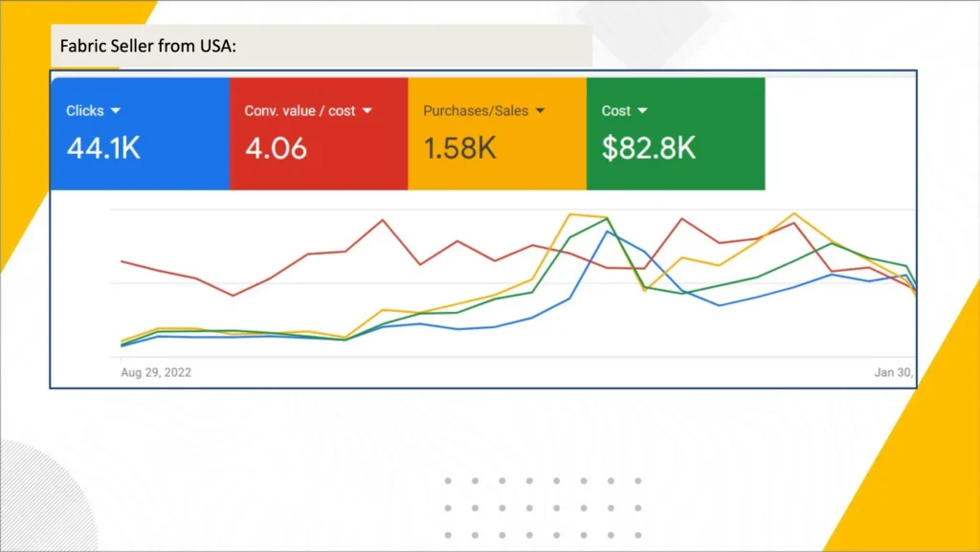Expand the dropdown arrow next to Cost
The image size is (980, 552).
click(642, 111)
